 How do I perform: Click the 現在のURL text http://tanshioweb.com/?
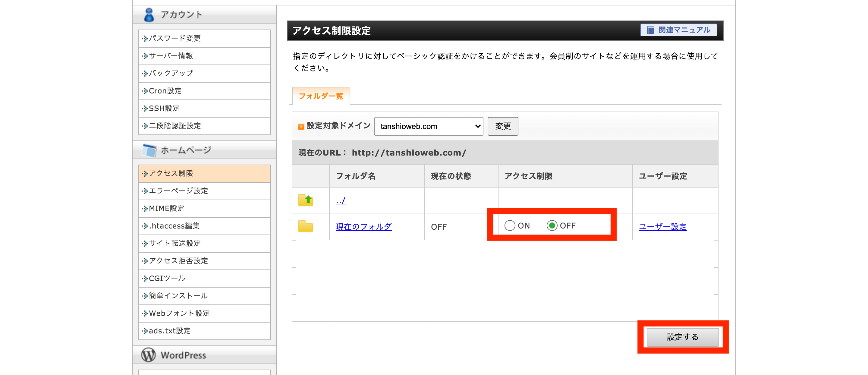pyautogui.click(x=409, y=153)
